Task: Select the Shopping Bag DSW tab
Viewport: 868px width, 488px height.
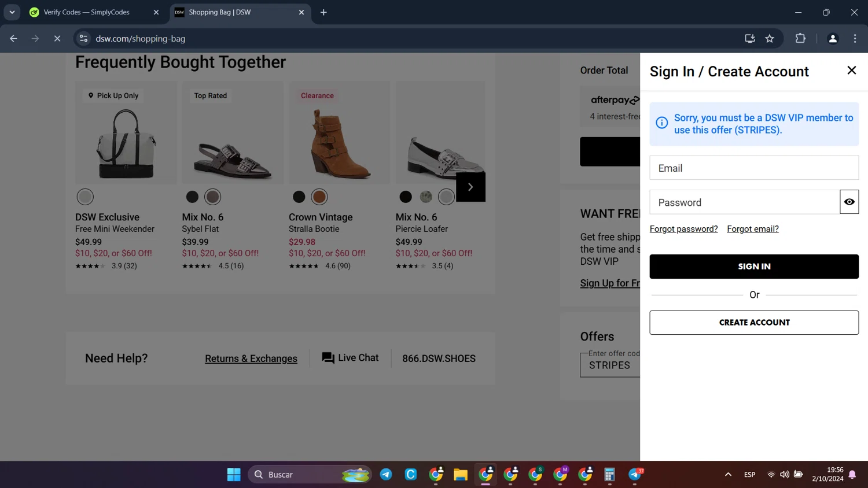Action: coord(240,12)
